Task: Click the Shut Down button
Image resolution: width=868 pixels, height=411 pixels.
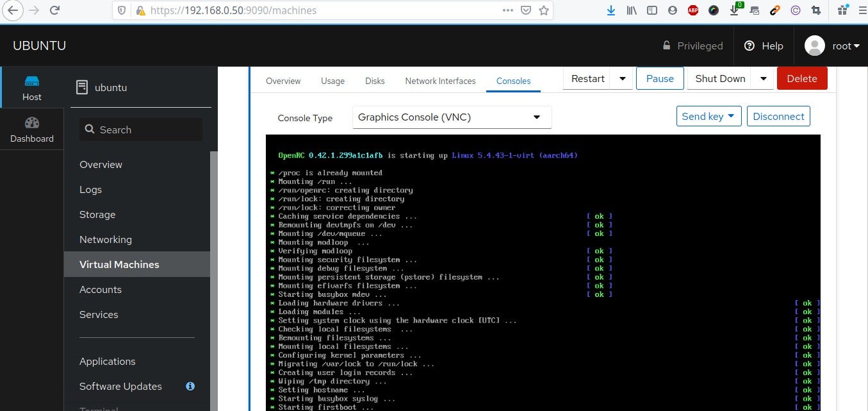Action: (720, 78)
